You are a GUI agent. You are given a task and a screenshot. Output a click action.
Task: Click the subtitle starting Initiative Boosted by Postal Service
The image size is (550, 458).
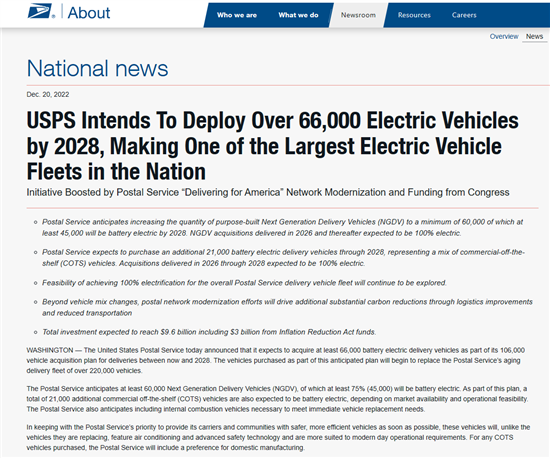tap(268, 192)
